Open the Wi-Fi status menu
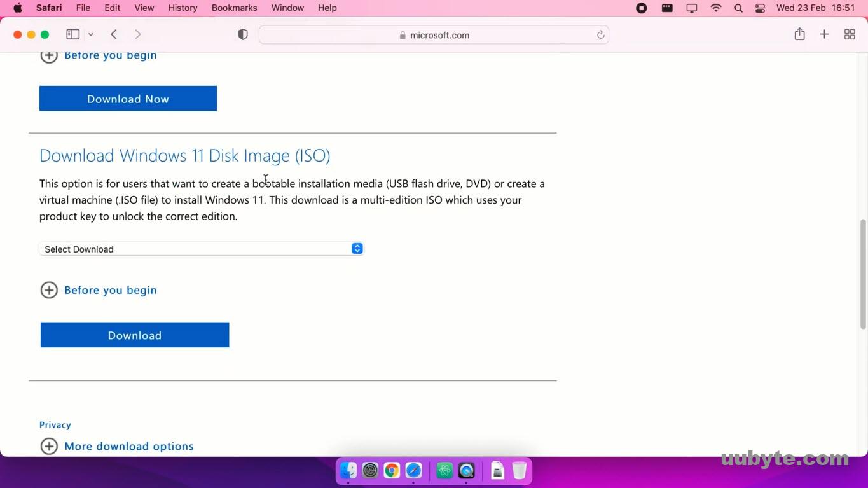Screen dimensions: 868x488 (x=716, y=8)
